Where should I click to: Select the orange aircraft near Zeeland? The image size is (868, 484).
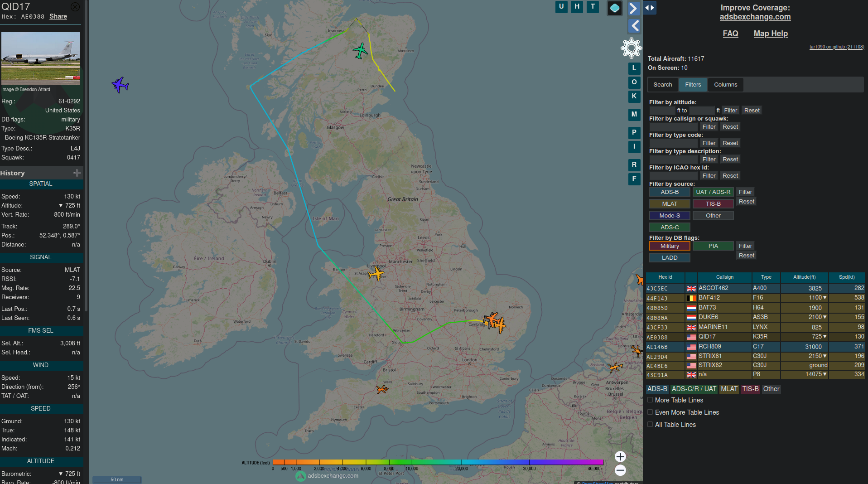616,367
